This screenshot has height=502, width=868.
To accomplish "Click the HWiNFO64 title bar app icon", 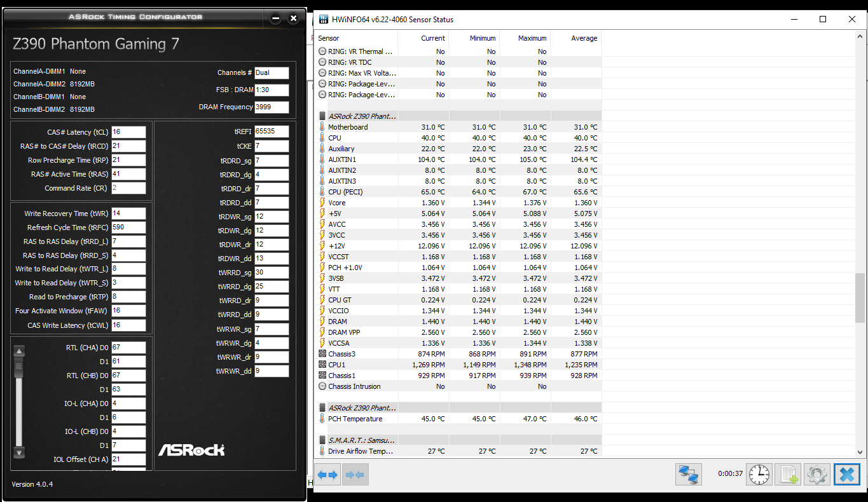I will [324, 20].
